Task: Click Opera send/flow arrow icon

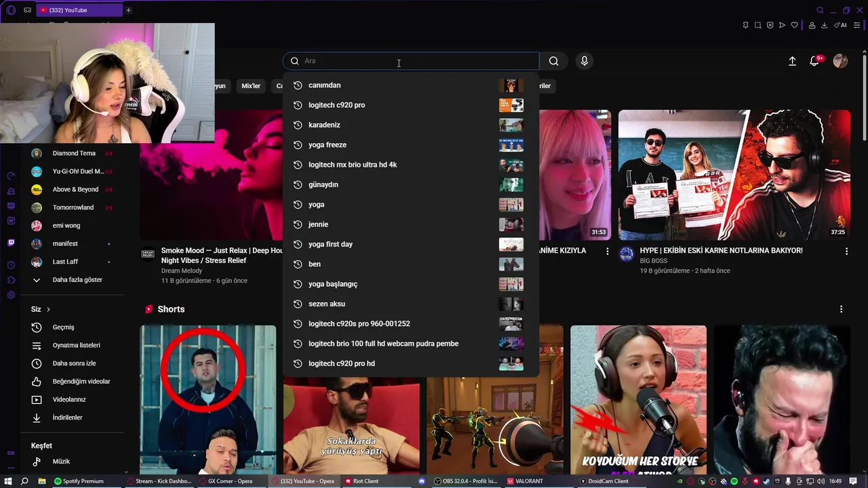Action: click(782, 25)
